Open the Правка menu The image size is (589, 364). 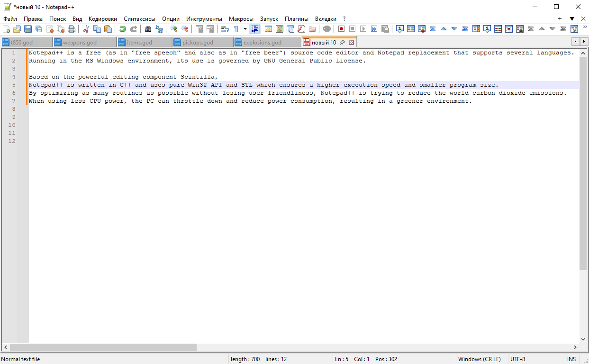pyautogui.click(x=33, y=19)
